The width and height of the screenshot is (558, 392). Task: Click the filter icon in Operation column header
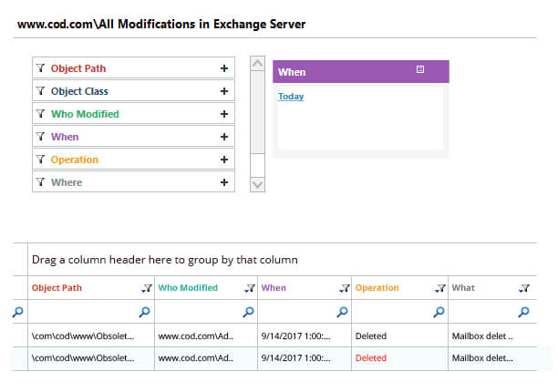coord(439,288)
